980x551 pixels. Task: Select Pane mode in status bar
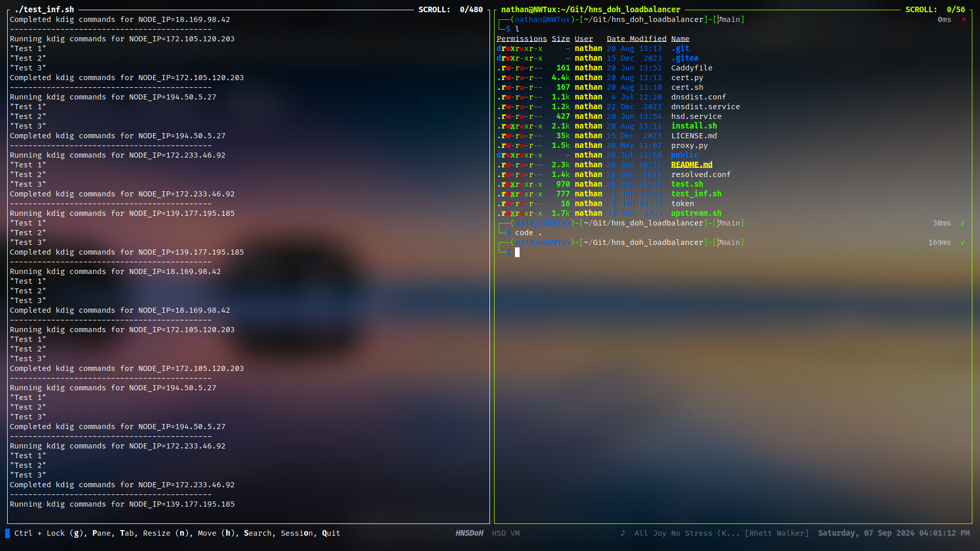click(101, 533)
